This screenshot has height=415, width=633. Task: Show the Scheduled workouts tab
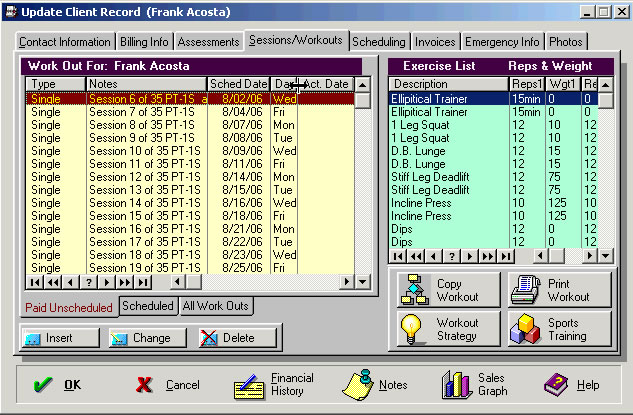(148, 306)
